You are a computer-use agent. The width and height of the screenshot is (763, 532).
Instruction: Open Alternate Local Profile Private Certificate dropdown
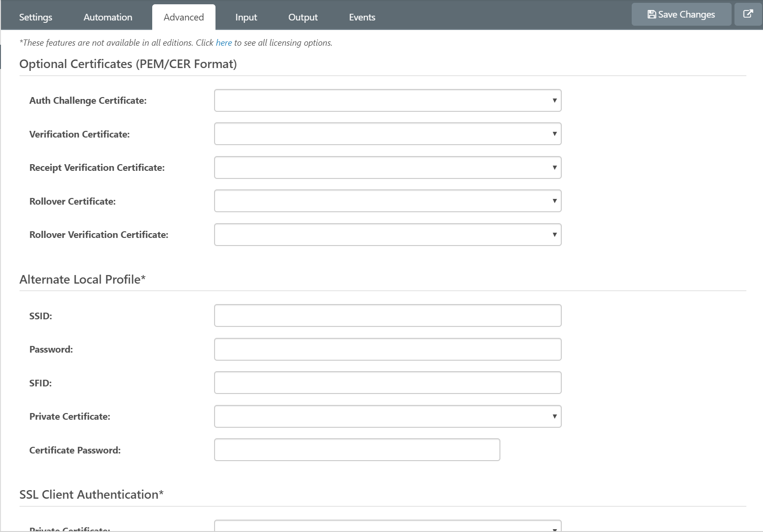(388, 416)
